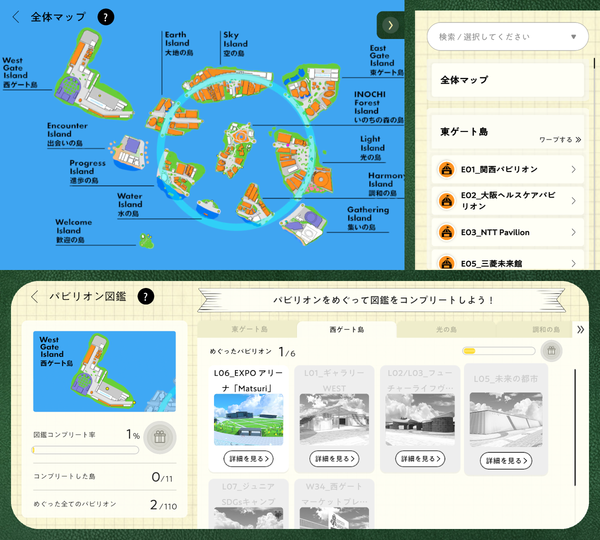The width and height of the screenshot is (600, 540).
Task: Click the 図鑑コンプリート率 progress bar
Action: tap(85, 450)
